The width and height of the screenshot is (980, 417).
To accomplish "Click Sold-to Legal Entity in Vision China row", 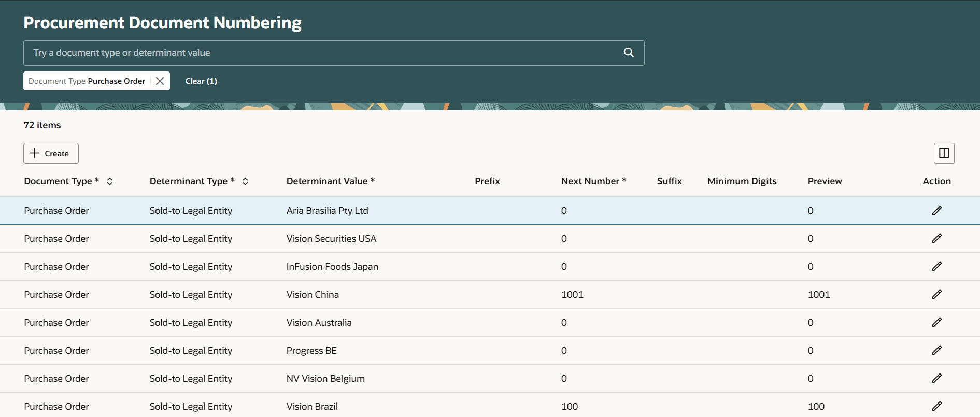I will 191,295.
